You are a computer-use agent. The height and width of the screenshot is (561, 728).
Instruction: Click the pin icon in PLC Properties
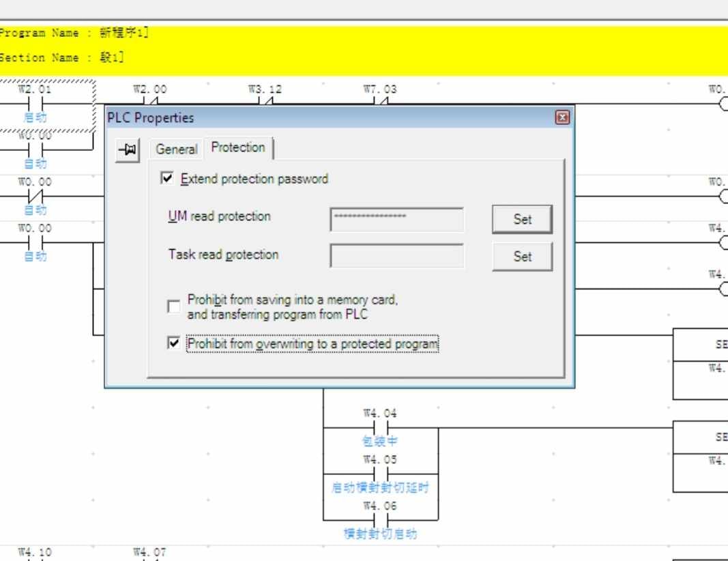click(x=127, y=149)
